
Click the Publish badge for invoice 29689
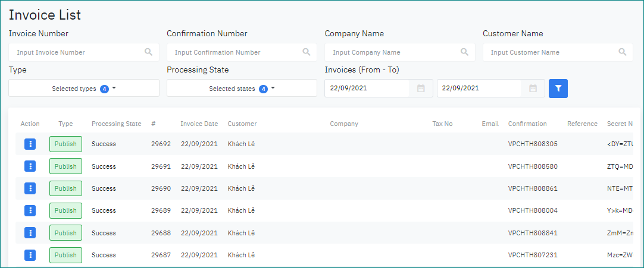coord(65,210)
